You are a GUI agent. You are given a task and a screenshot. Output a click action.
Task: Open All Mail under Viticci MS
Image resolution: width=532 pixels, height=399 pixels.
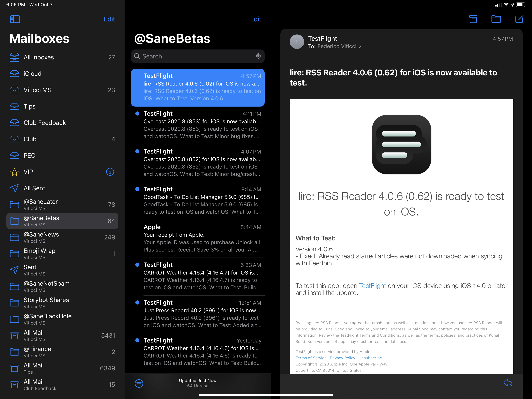tap(62, 335)
